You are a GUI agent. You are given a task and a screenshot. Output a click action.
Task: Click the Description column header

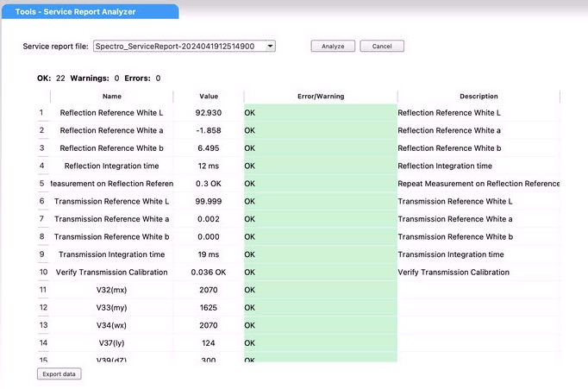click(479, 97)
